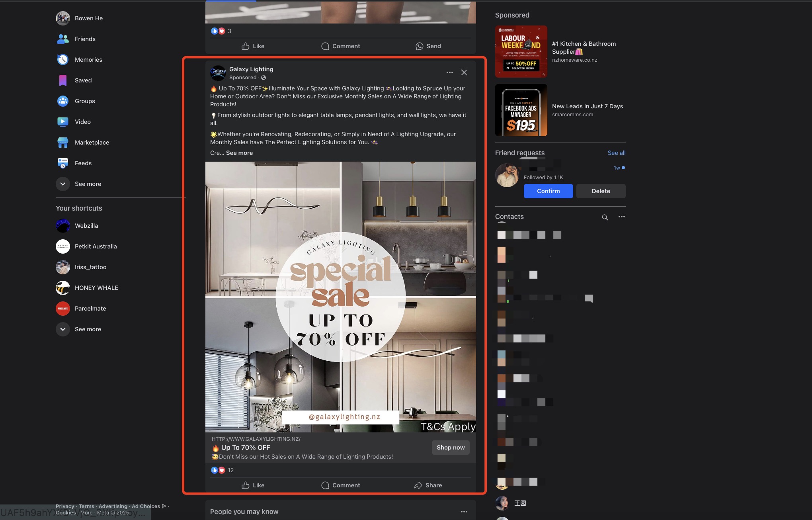Confirm the friend request

(x=548, y=191)
